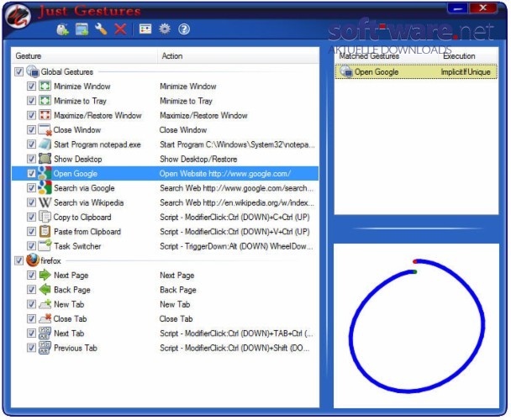511x420 pixels.
Task: Disable the Maximize/Restore Window checkbox
Action: pyautogui.click(x=31, y=115)
